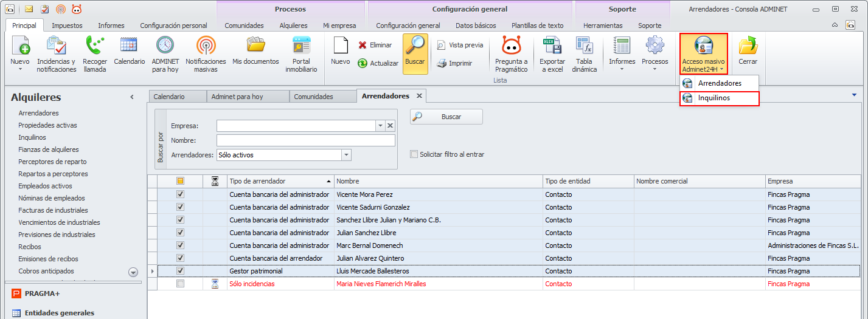Image resolution: width=868 pixels, height=319 pixels.
Task: Switch to the Comunidades document tab
Action: 313,97
